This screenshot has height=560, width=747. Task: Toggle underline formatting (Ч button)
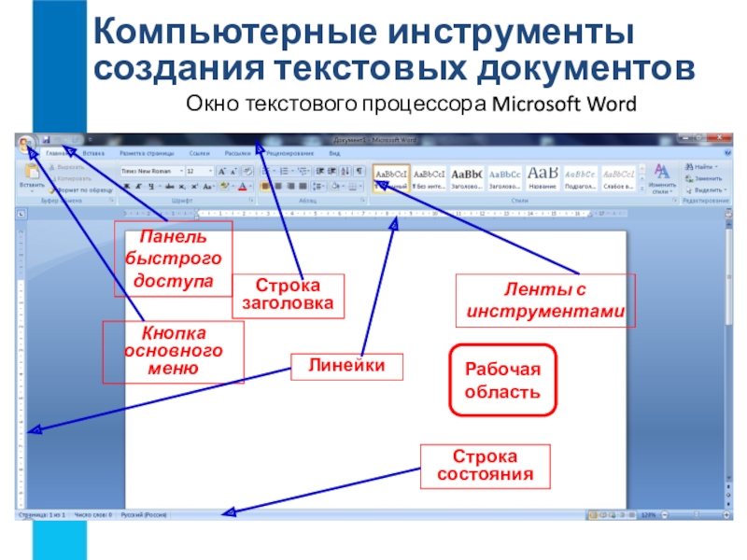[149, 187]
